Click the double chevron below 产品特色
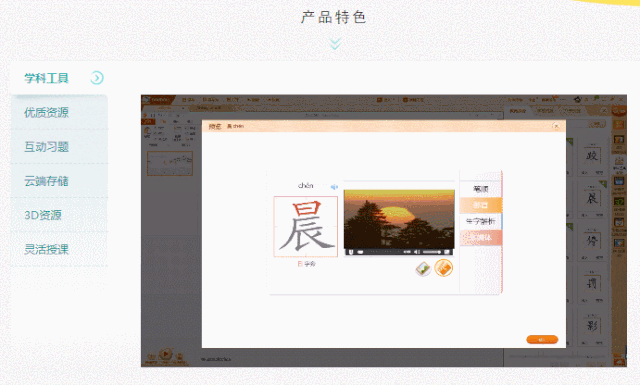 coord(335,43)
